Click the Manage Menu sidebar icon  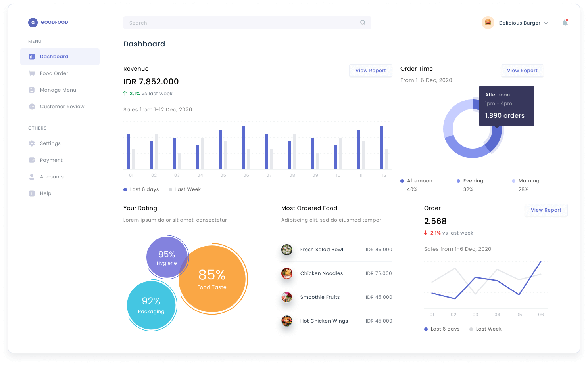32,90
